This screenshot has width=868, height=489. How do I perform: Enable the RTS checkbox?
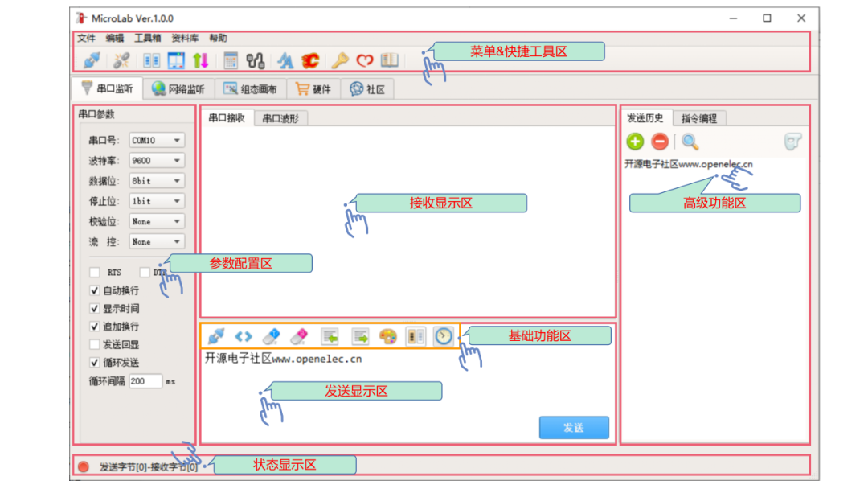click(x=94, y=273)
